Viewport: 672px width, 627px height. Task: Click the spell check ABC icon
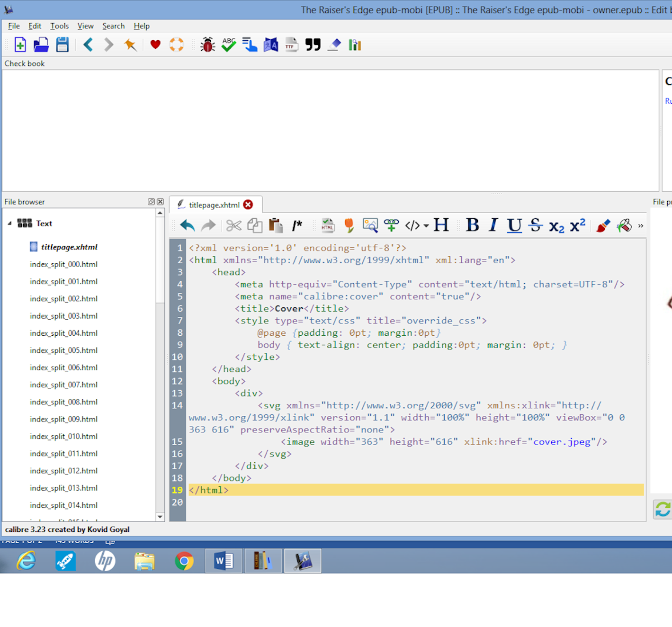click(229, 45)
